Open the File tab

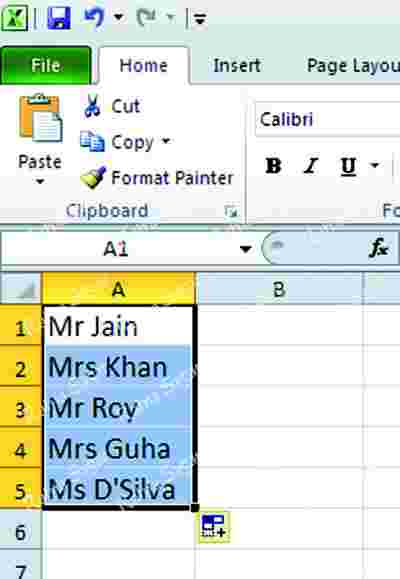click(46, 66)
